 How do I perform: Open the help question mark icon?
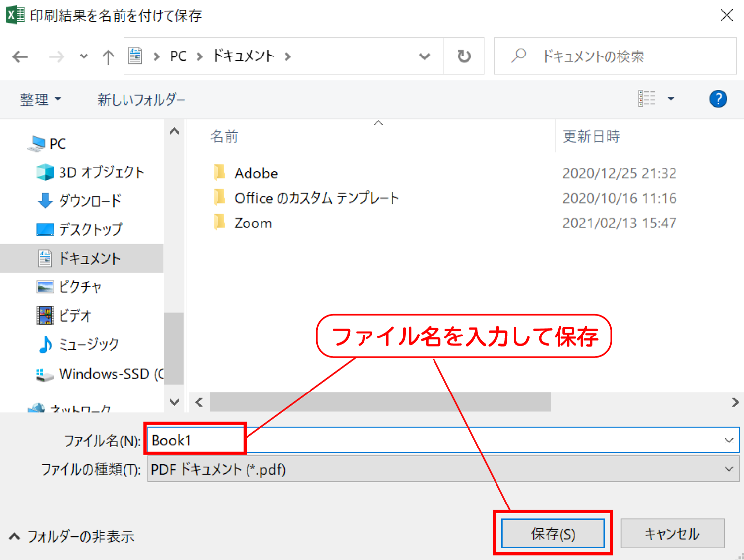pos(718,99)
